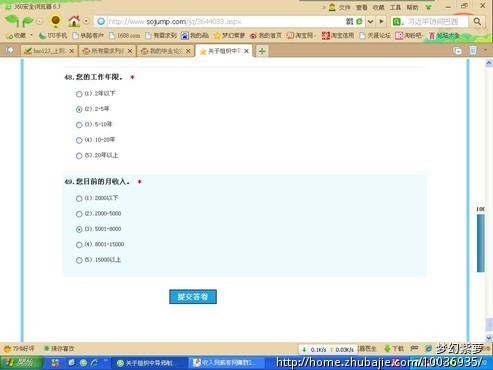Viewport: 493px width, 370px height.
Task: Click the 提交答卷 submit button
Action: click(193, 297)
